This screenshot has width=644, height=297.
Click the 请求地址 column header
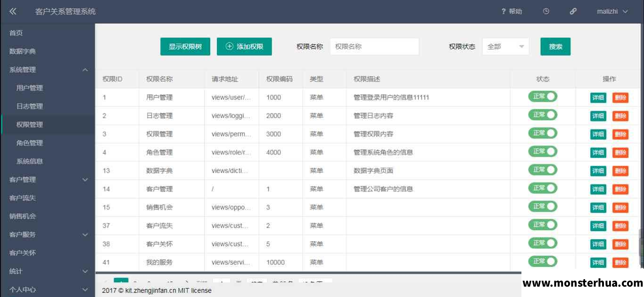[x=232, y=79]
